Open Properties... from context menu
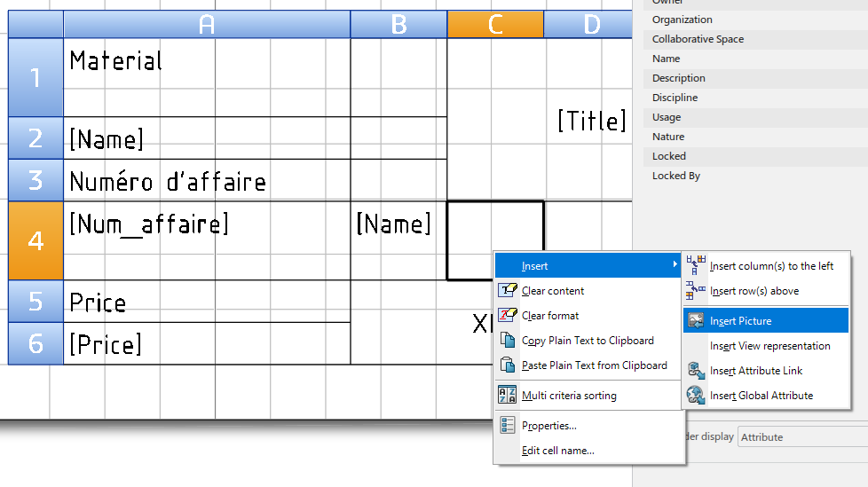This screenshot has height=487, width=868. 548,425
